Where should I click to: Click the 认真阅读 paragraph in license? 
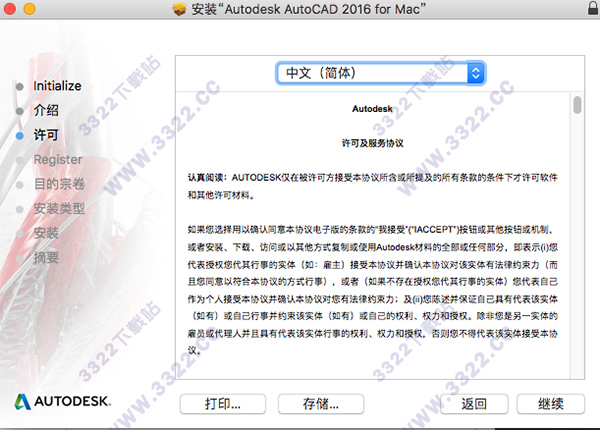point(372,186)
